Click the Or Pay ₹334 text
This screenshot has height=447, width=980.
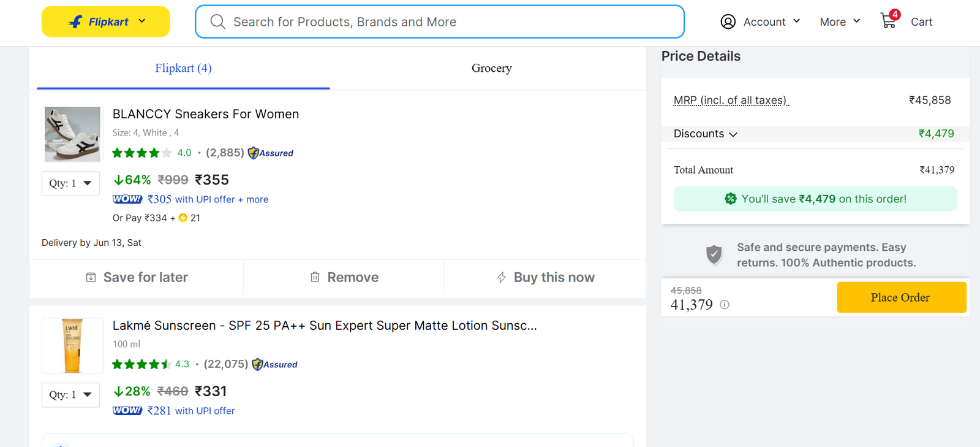pyautogui.click(x=140, y=218)
